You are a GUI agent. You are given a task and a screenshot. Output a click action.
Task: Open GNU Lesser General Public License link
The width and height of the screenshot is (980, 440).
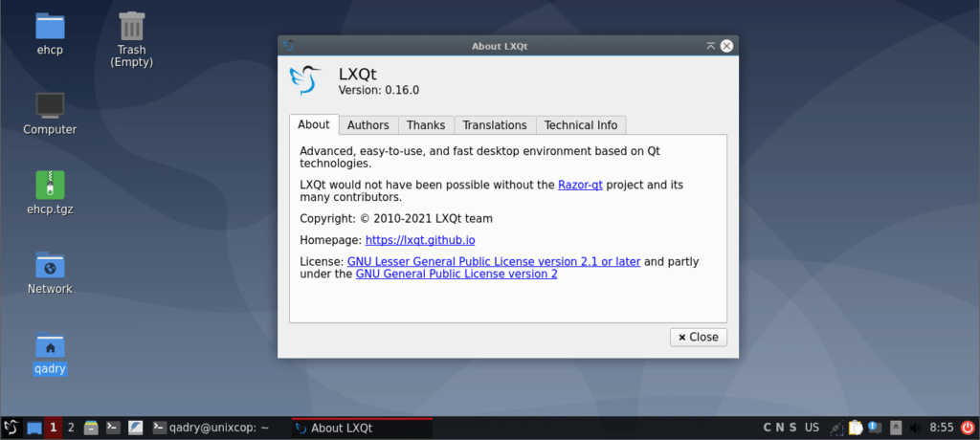(x=494, y=261)
